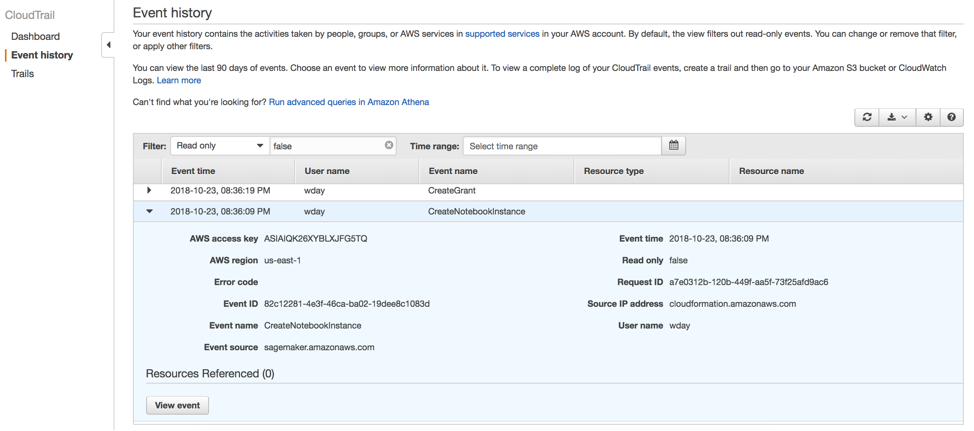Open the help question mark icon

click(952, 117)
